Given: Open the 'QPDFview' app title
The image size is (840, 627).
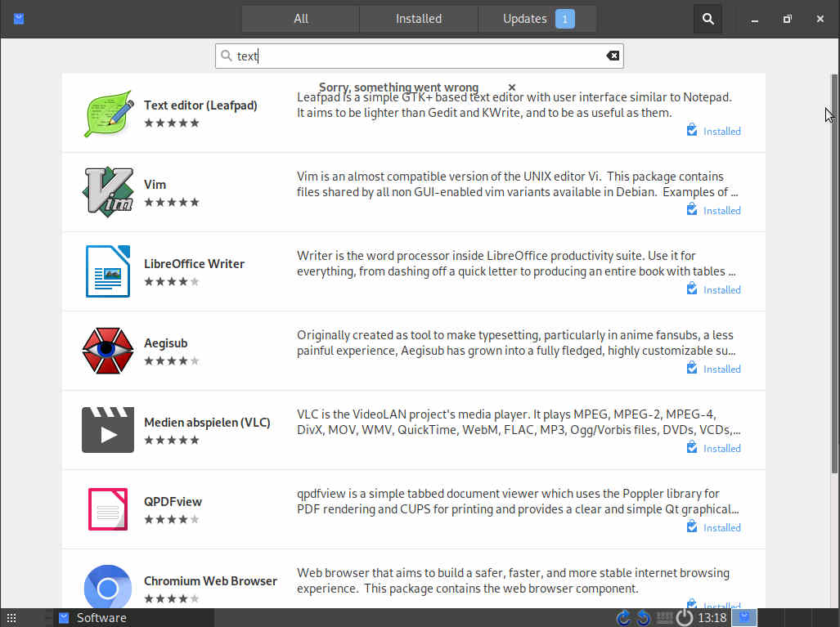Looking at the screenshot, I should (x=173, y=502).
